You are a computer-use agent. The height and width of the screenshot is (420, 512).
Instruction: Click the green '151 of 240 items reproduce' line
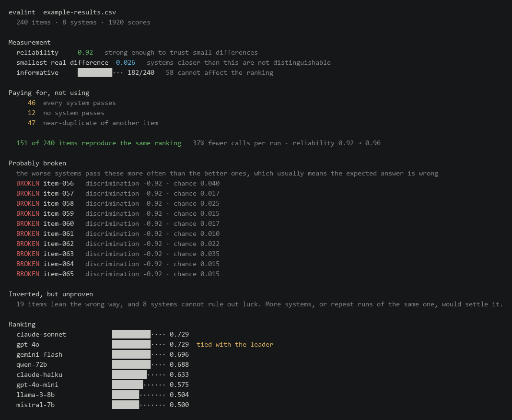[x=99, y=143]
